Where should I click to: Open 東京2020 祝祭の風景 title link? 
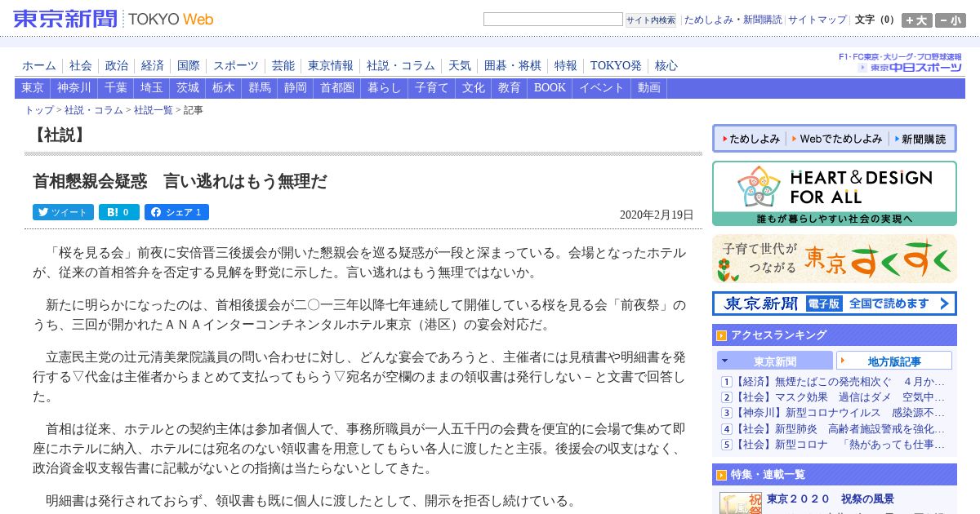[x=830, y=498]
